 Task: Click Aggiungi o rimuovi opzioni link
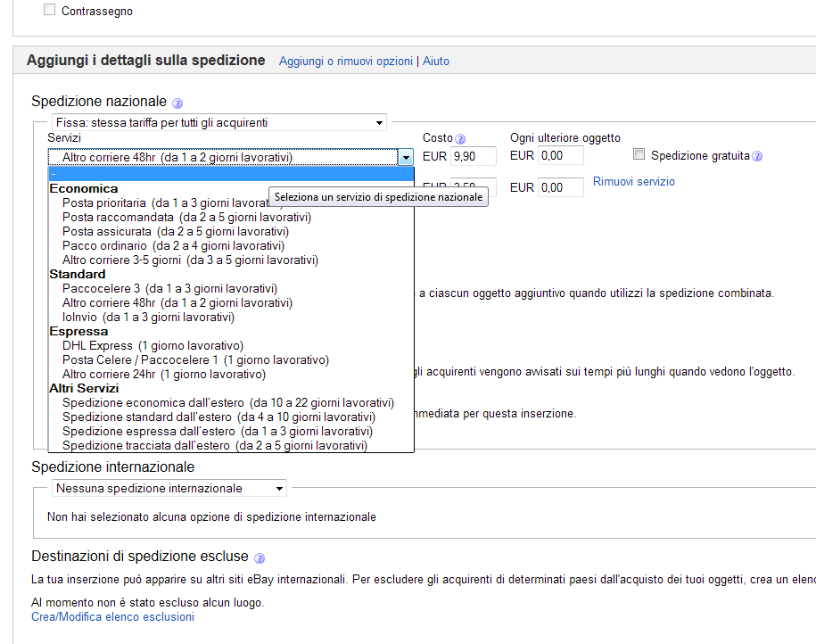pyautogui.click(x=345, y=62)
